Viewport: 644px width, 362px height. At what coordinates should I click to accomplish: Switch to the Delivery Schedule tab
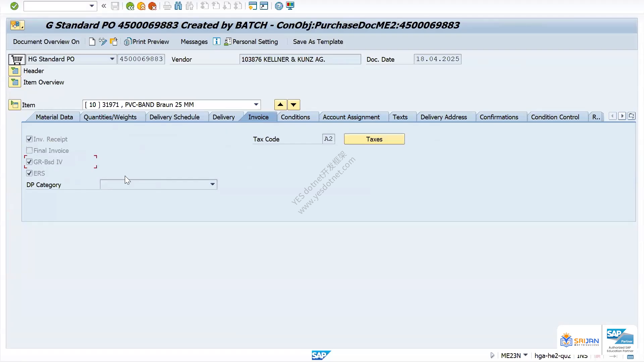tap(174, 117)
